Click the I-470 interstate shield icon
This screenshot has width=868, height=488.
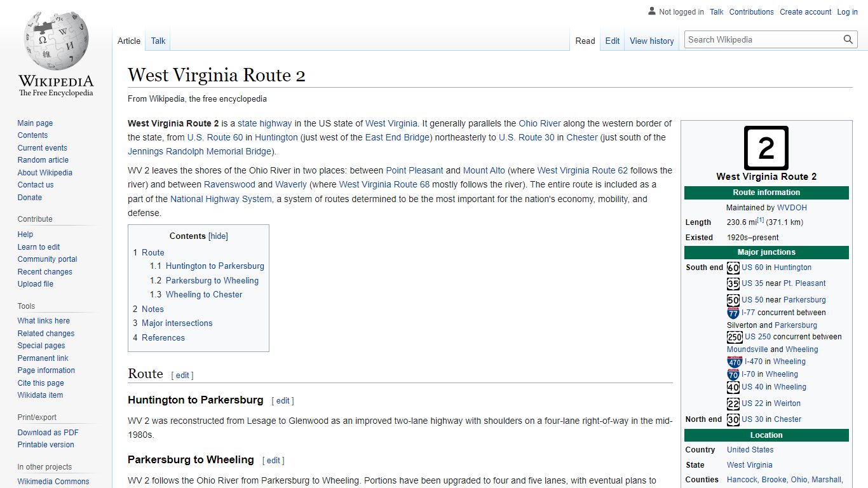[x=735, y=362]
